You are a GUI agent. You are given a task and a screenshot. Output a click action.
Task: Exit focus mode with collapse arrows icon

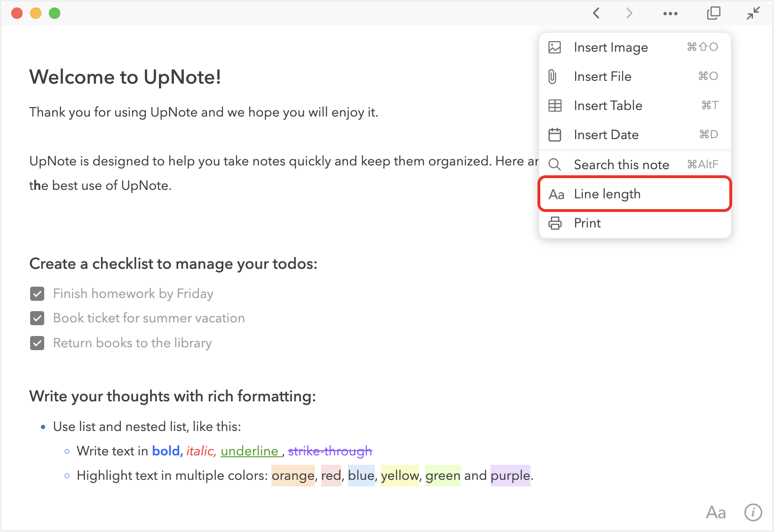(x=753, y=13)
